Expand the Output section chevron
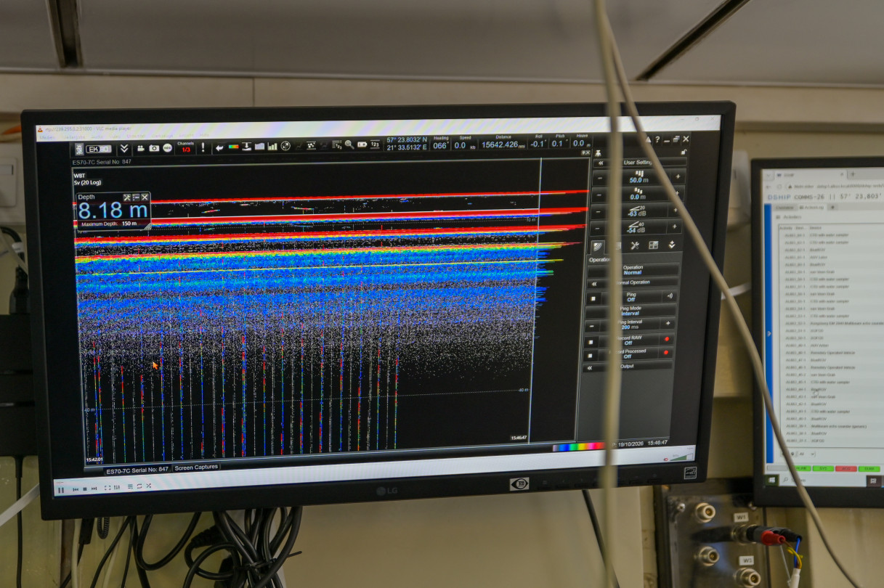The width and height of the screenshot is (884, 588). (x=591, y=368)
